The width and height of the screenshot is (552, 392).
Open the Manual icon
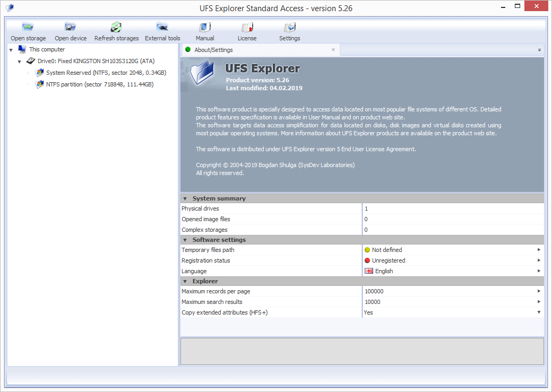click(205, 28)
